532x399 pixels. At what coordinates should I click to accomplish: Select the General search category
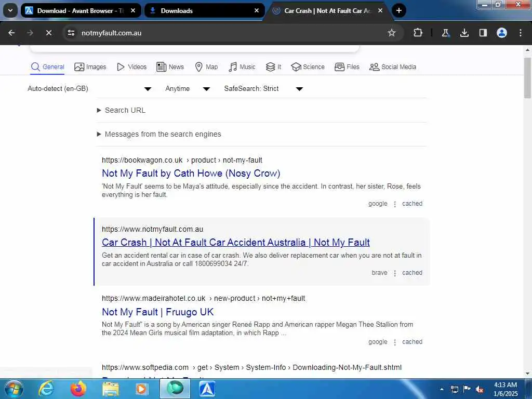pos(47,67)
